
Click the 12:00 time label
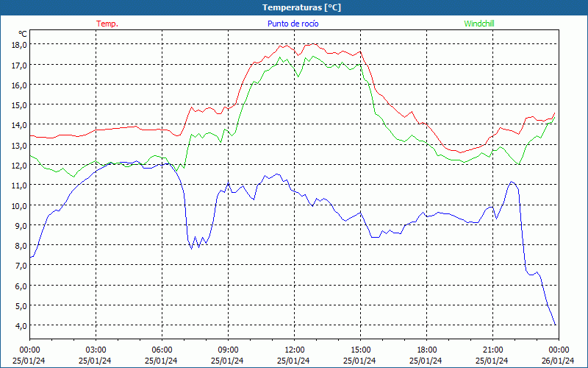[x=293, y=350]
